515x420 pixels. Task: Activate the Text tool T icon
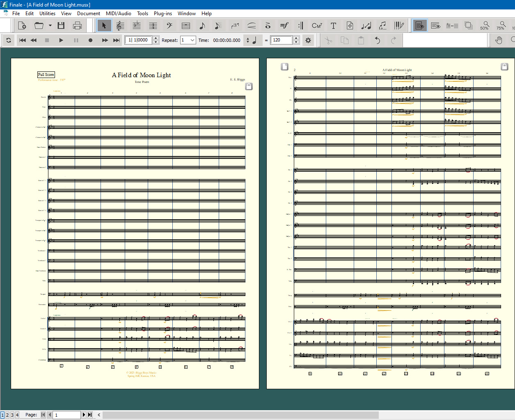coord(333,26)
